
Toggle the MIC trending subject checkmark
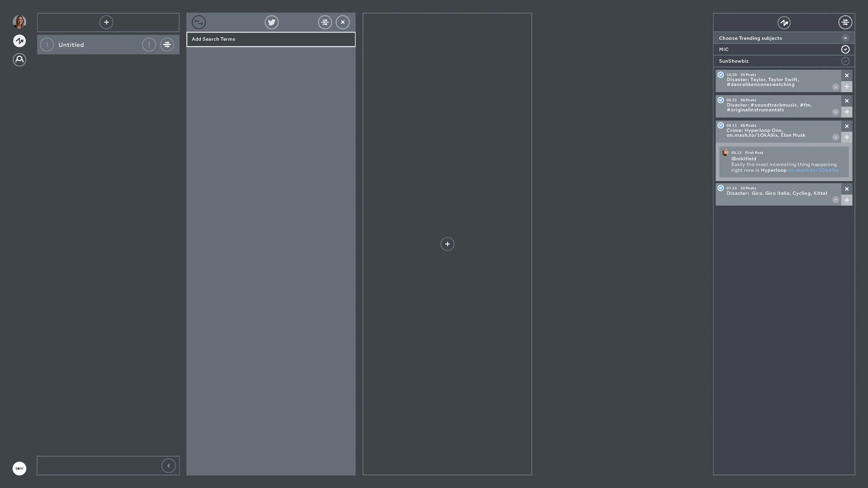[845, 49]
